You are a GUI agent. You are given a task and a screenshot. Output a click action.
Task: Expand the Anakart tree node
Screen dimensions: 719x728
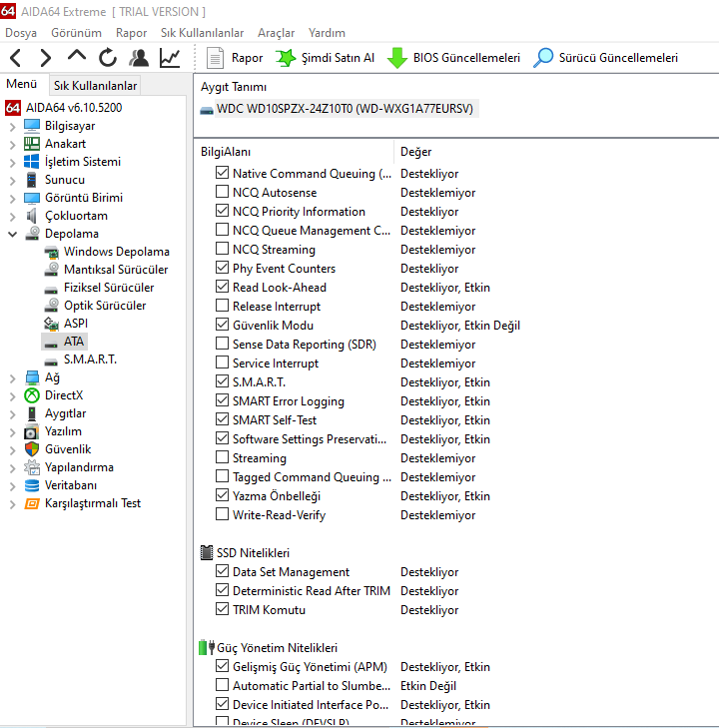click(13, 145)
